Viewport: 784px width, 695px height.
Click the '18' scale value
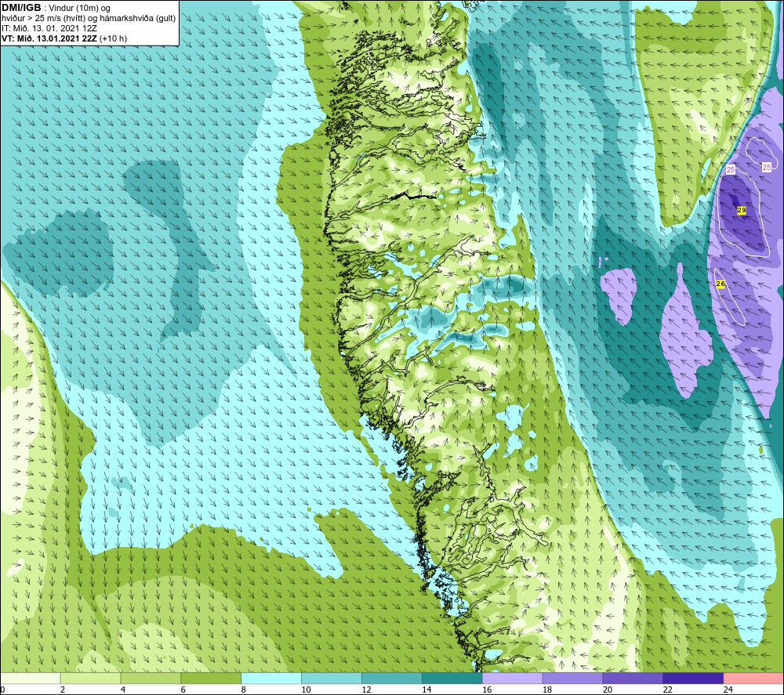(x=547, y=690)
